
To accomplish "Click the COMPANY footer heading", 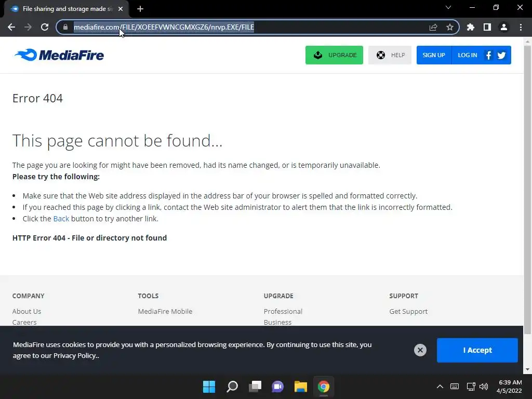I will (x=29, y=296).
